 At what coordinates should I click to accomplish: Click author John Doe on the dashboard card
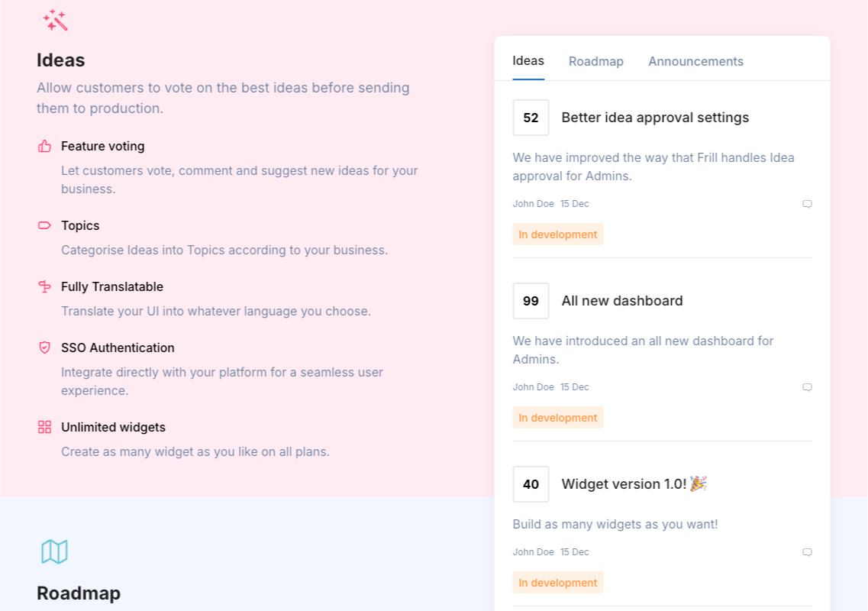[x=533, y=387]
